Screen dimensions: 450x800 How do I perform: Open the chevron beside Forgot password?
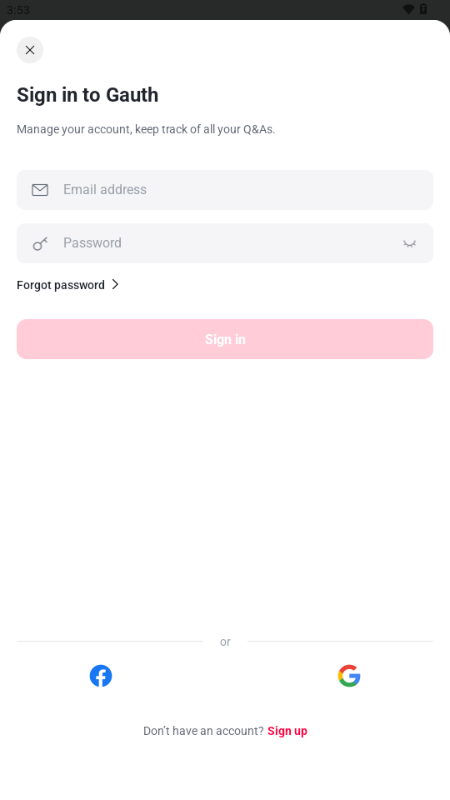pos(115,284)
